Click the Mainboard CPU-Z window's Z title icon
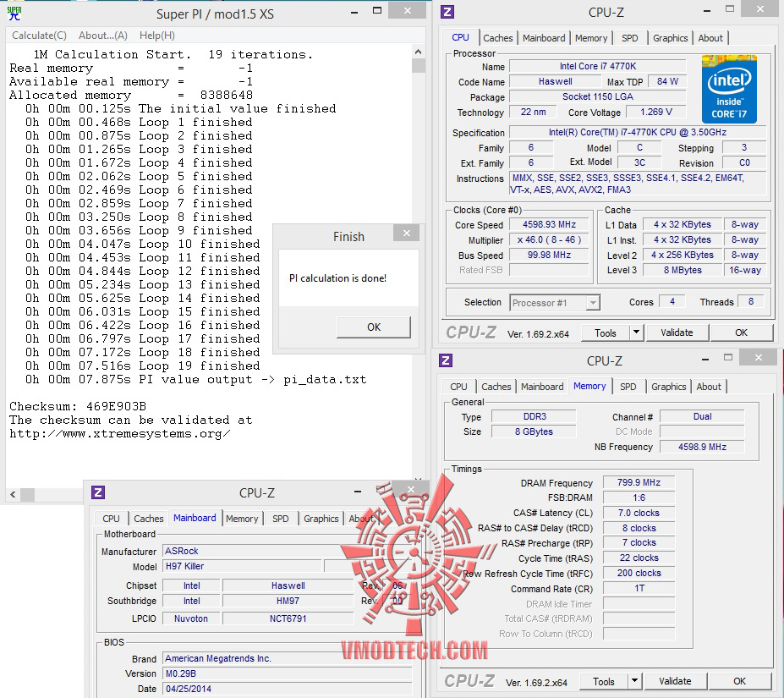 (98, 492)
